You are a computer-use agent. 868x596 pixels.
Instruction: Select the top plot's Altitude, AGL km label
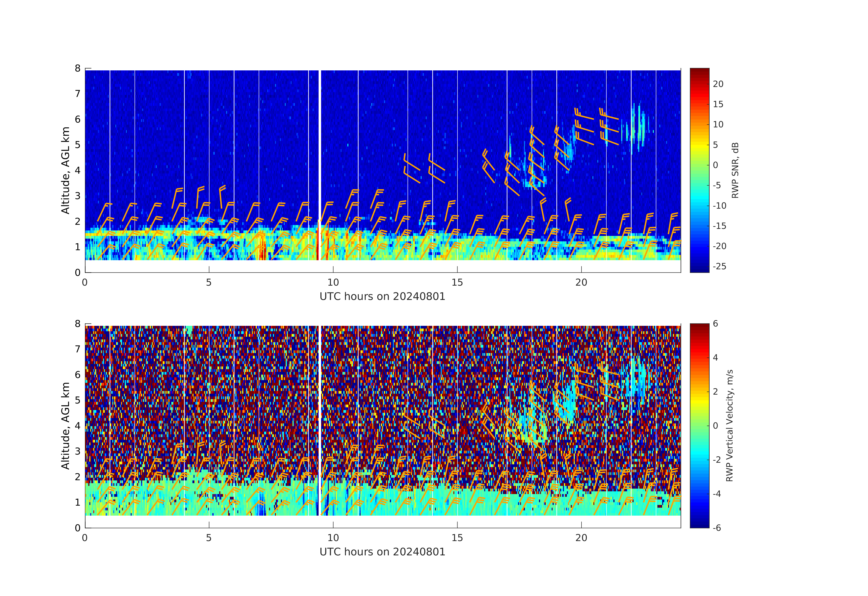click(x=65, y=170)
